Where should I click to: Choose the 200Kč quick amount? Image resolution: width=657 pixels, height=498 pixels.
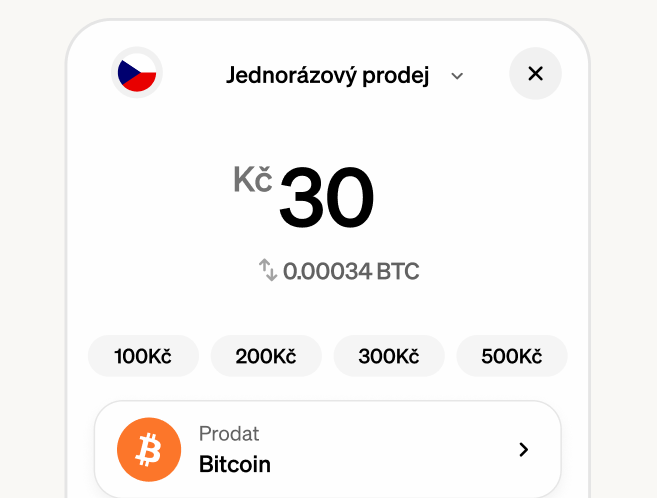tap(266, 356)
